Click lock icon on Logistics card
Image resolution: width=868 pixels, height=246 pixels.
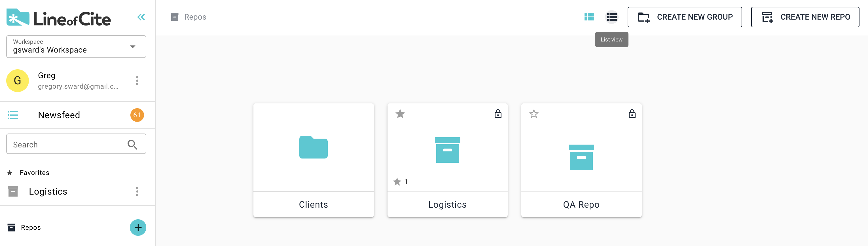(x=498, y=114)
